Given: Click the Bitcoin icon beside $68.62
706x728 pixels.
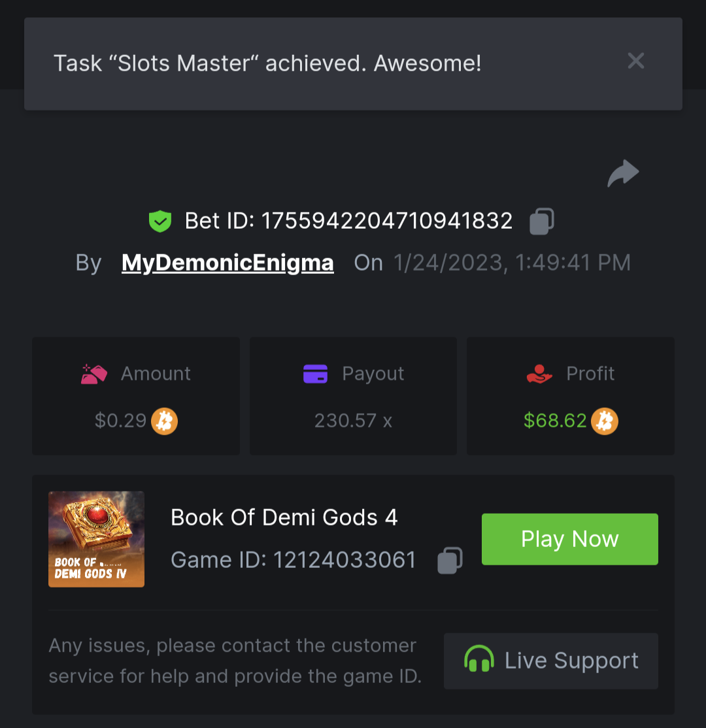Looking at the screenshot, I should tap(605, 421).
